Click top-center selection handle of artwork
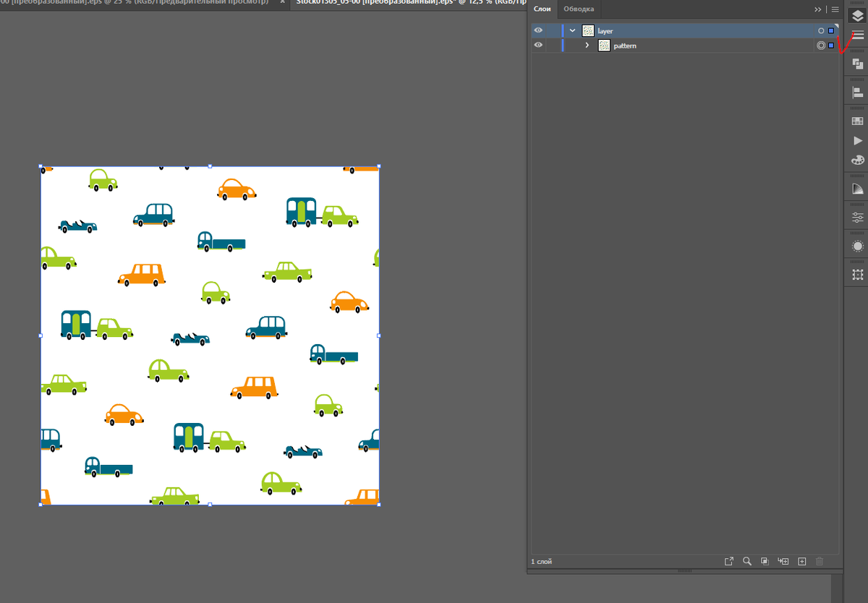Image resolution: width=868 pixels, height=603 pixels. 210,166
